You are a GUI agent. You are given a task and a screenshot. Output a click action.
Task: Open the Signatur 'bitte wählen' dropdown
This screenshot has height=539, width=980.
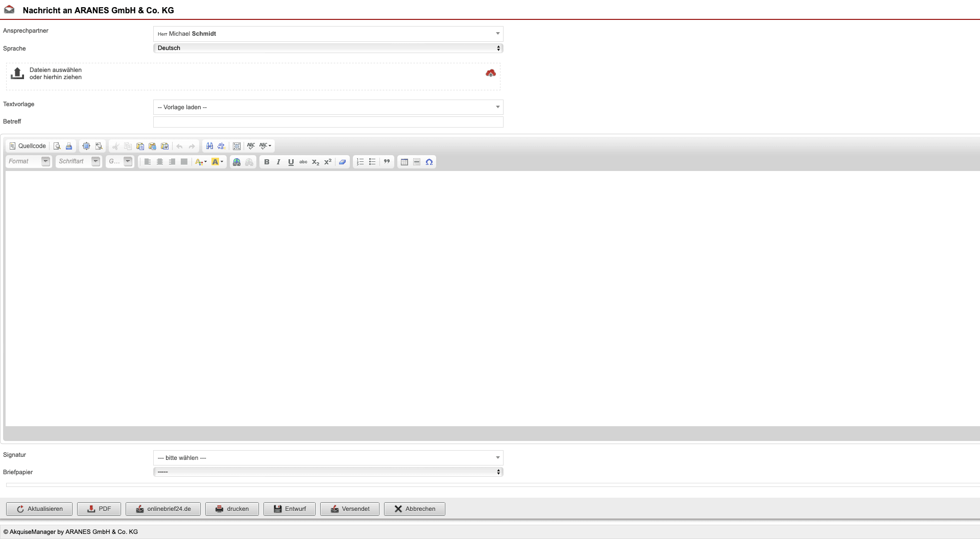(x=328, y=458)
